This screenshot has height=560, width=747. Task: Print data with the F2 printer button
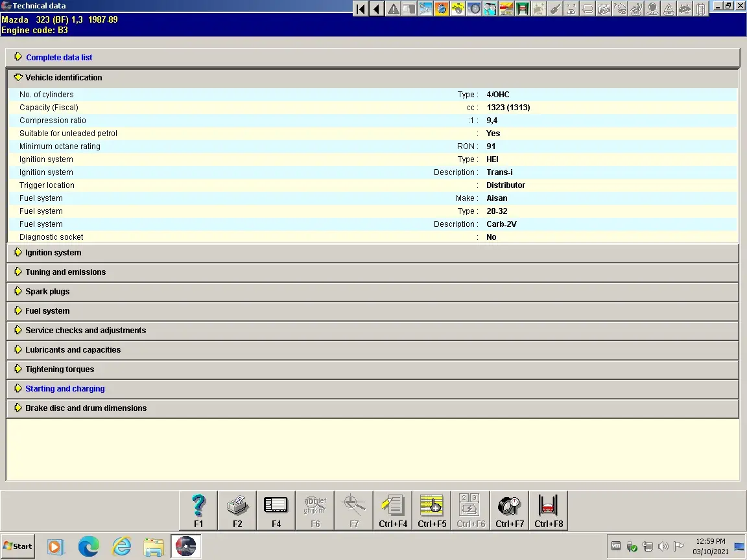pos(237,511)
